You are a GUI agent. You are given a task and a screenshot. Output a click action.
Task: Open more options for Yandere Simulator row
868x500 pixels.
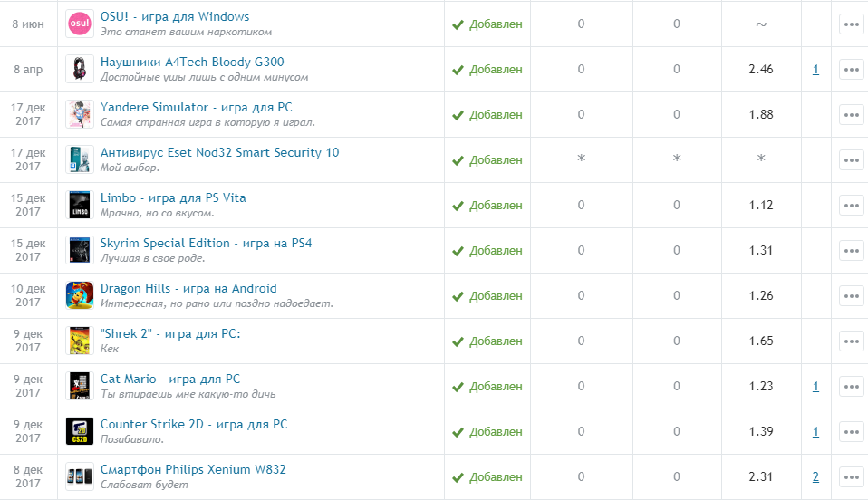pos(852,115)
